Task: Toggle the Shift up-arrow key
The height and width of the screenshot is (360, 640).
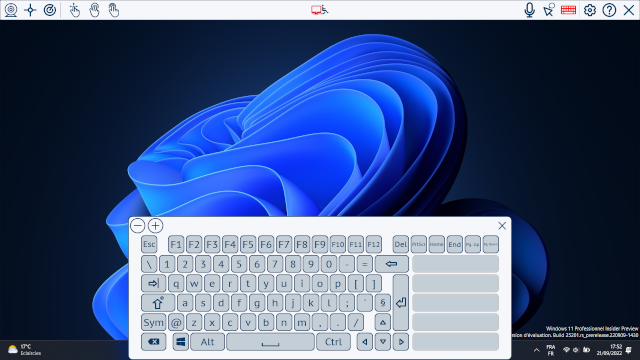Action: tap(158, 303)
